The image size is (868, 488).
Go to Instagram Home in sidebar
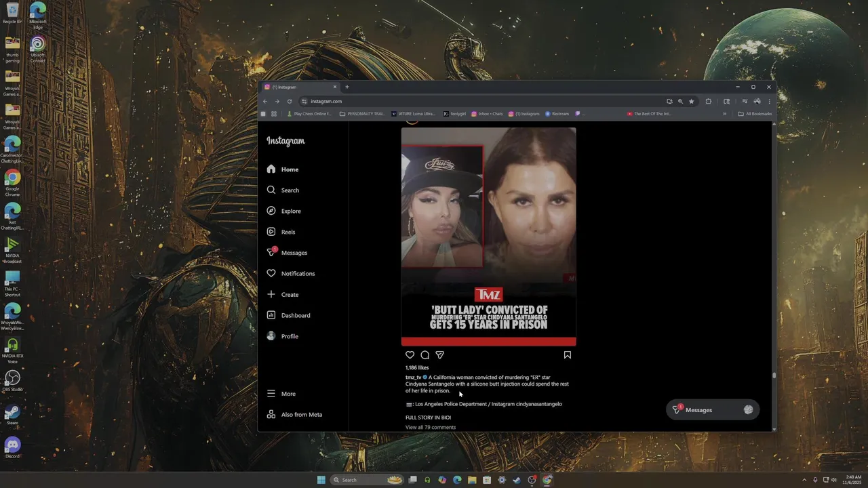pyautogui.click(x=282, y=169)
